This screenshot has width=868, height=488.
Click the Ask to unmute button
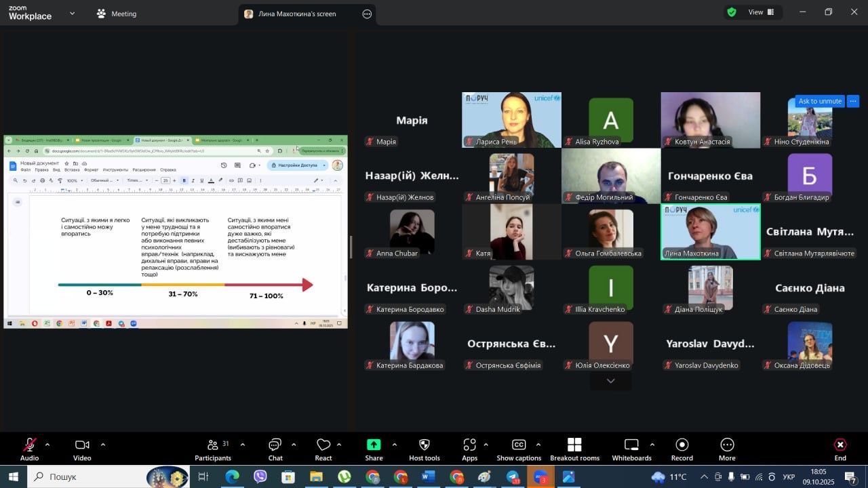point(819,101)
